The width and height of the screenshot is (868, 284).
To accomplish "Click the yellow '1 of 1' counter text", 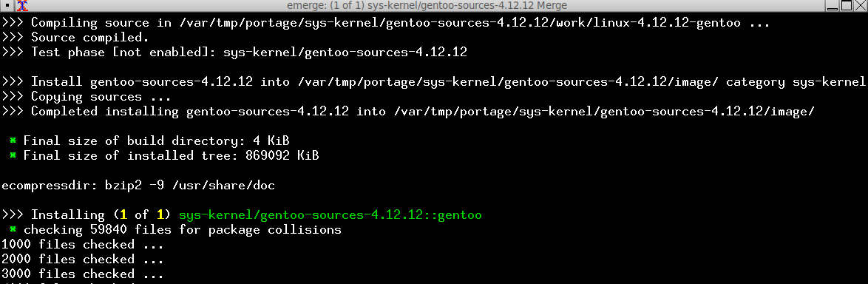I will pos(142,214).
